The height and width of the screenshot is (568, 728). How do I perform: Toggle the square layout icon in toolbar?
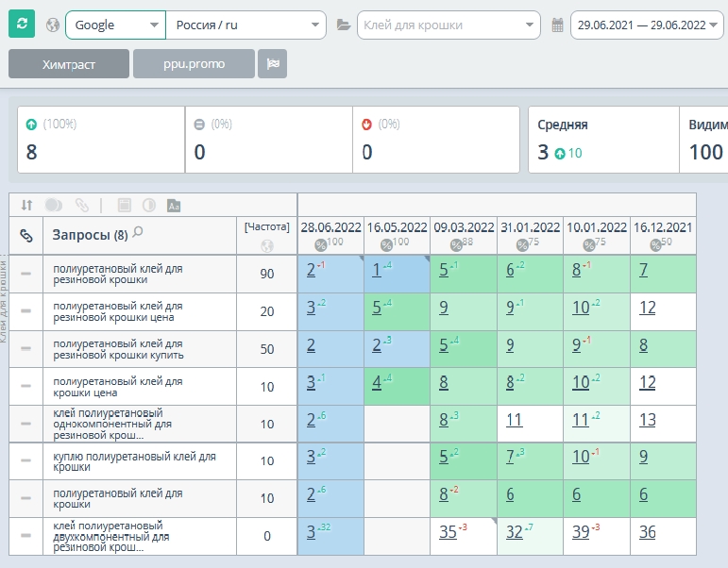tap(125, 205)
